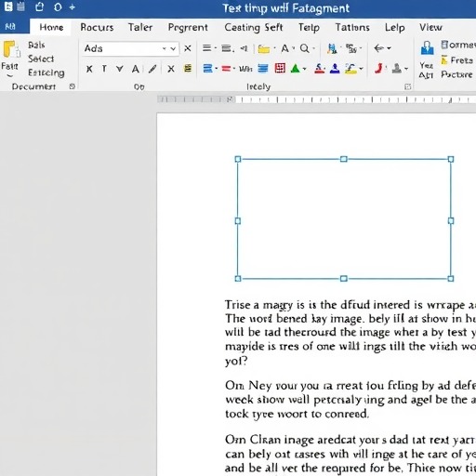Expand the Document group dialog launcher
The image size is (476, 476).
[73, 86]
